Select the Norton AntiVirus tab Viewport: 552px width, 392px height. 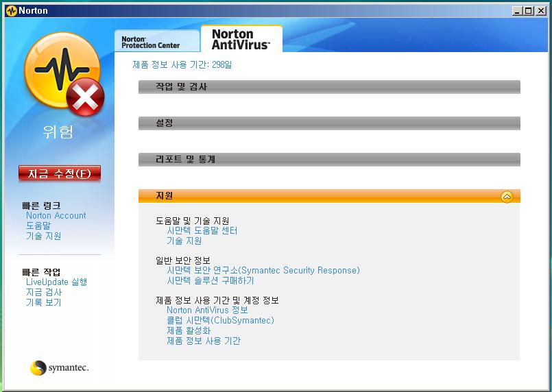tap(241, 39)
